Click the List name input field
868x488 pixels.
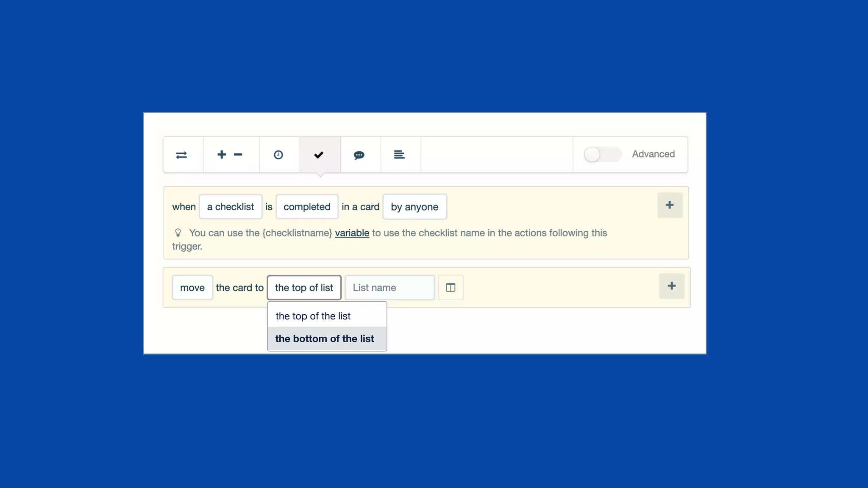[389, 288]
